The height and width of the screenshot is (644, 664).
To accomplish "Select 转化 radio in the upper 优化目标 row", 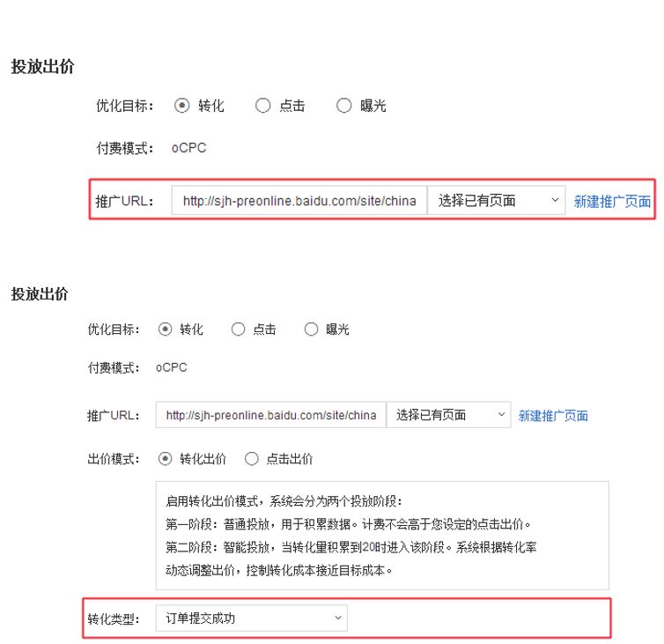I will [181, 106].
